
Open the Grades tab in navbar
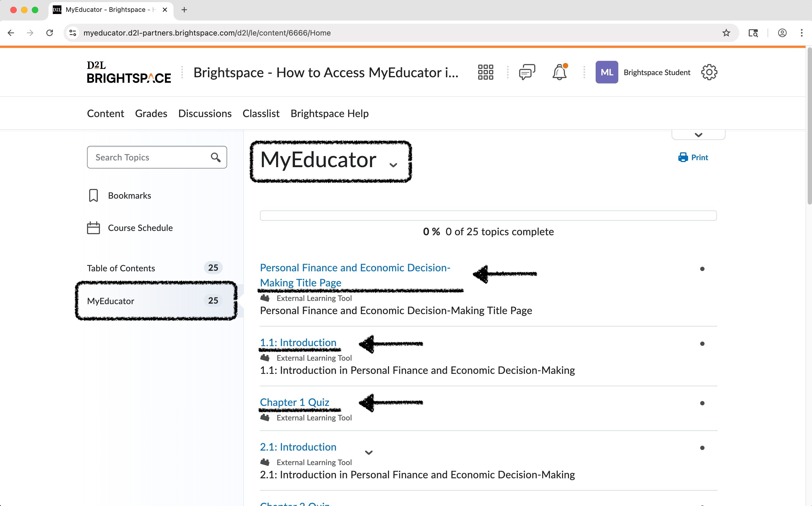[x=151, y=114]
